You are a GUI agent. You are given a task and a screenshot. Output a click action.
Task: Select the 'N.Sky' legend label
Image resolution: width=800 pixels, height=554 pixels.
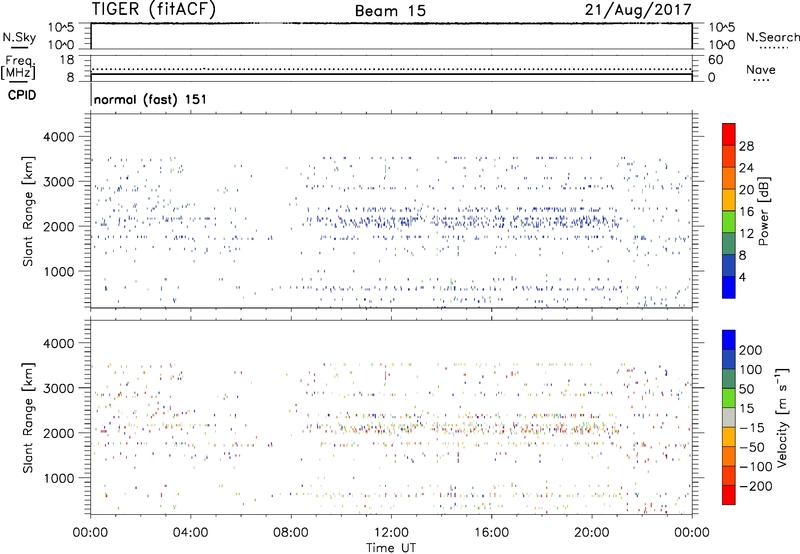[19, 37]
